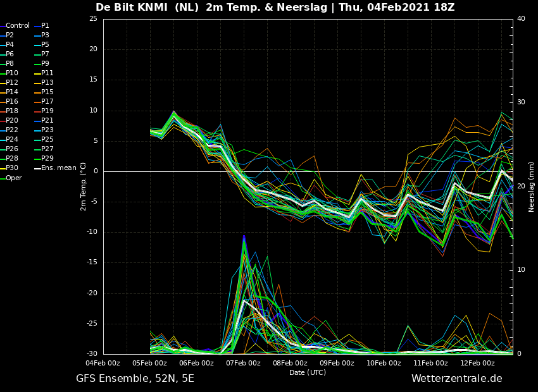Select the 'P24' legend entry
Viewport: 538px width, 392px height.
9,140
